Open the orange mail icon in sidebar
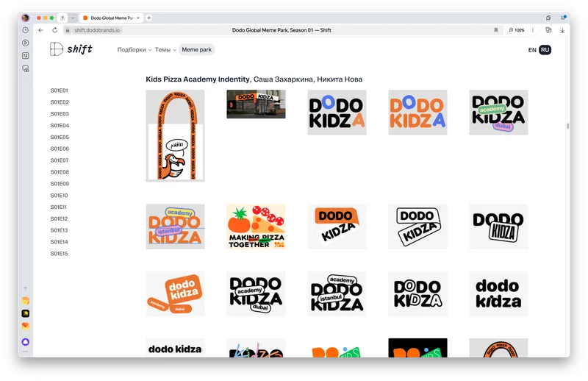 [26, 326]
